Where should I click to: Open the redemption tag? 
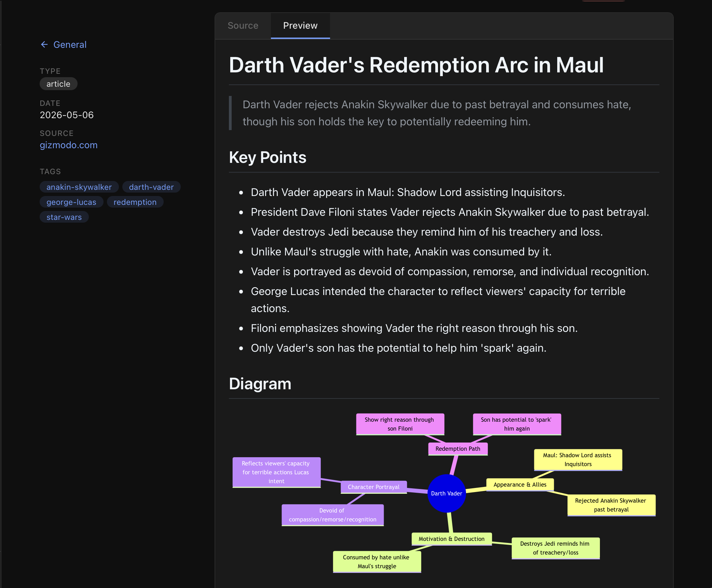[x=135, y=202]
